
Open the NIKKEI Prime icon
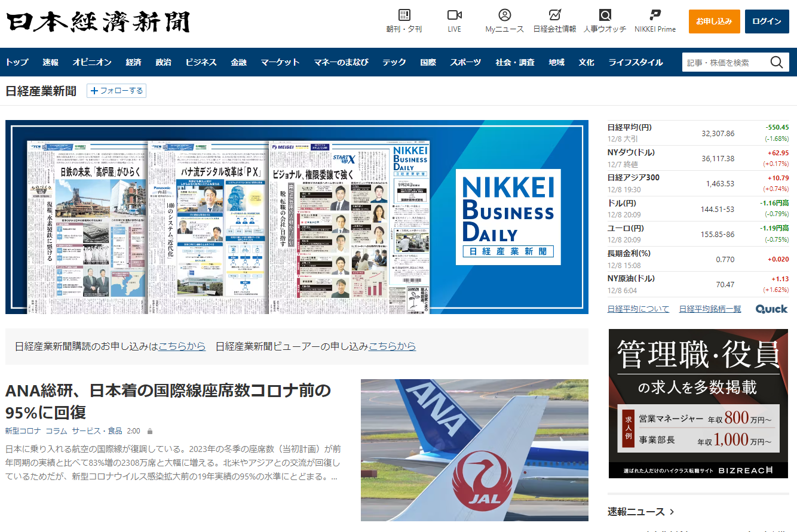655,16
